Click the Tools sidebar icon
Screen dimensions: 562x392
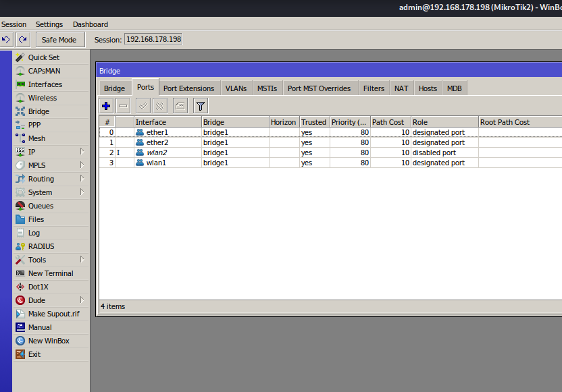pos(20,260)
